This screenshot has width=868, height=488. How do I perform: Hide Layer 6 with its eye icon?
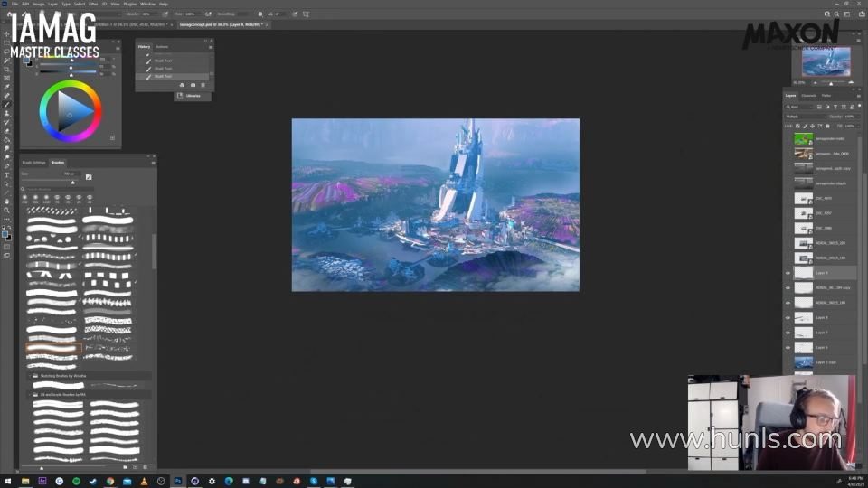click(x=788, y=347)
